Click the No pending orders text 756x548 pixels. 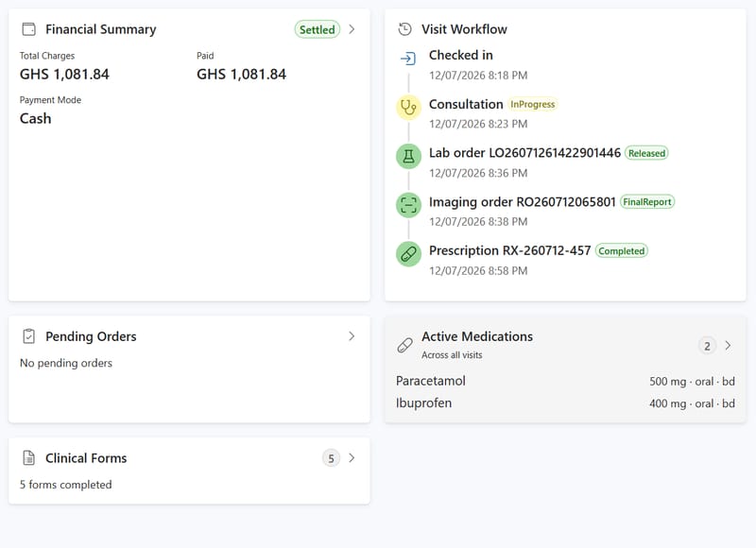[66, 363]
